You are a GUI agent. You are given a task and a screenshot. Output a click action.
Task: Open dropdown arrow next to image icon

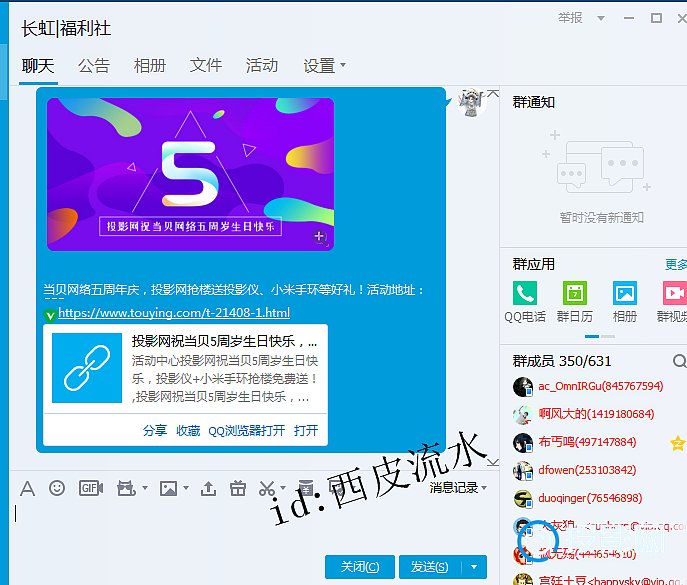pos(187,488)
